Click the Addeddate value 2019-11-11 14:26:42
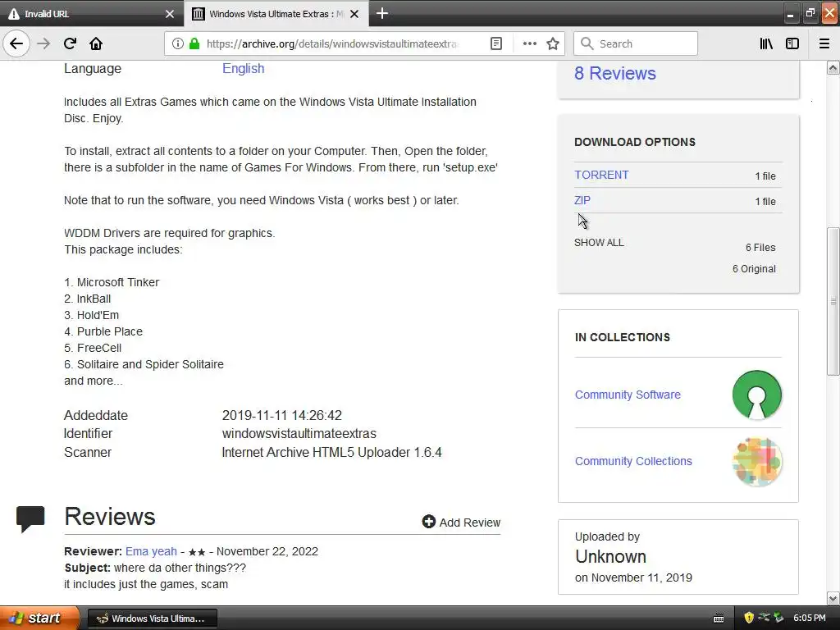This screenshot has height=630, width=840. coord(282,415)
